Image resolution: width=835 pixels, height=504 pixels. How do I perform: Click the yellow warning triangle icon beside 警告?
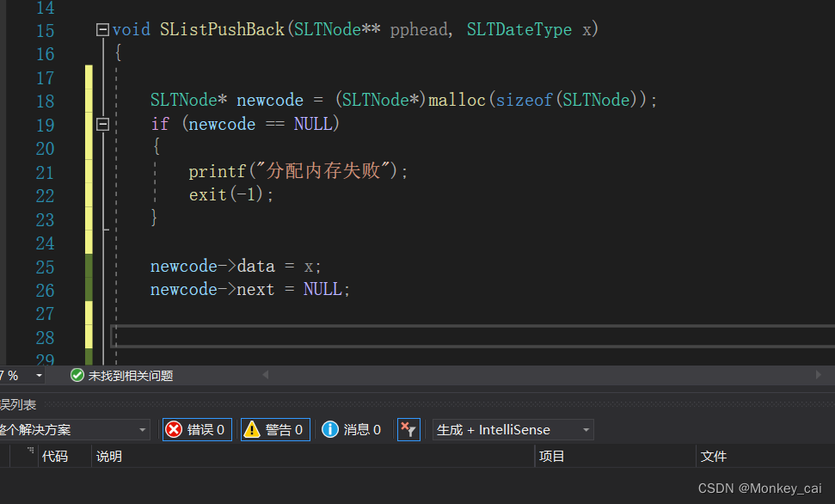click(x=253, y=429)
